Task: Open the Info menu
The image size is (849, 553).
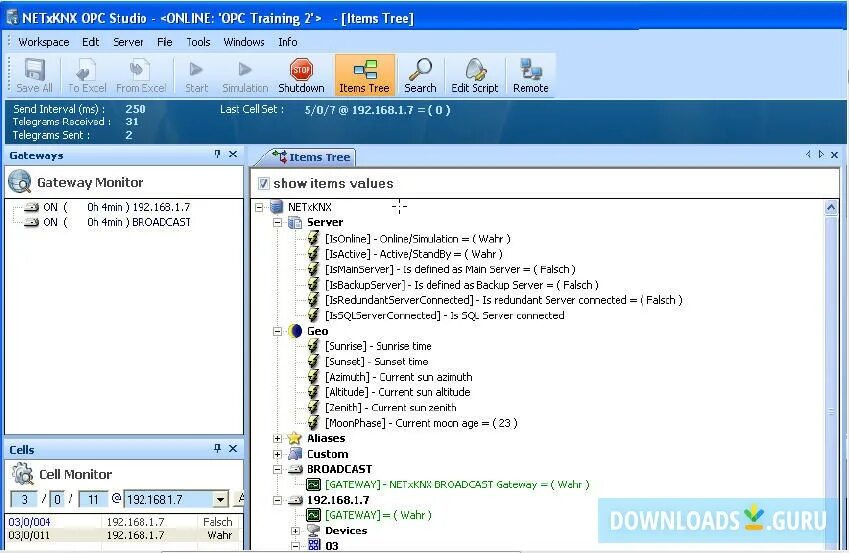Action: point(288,42)
